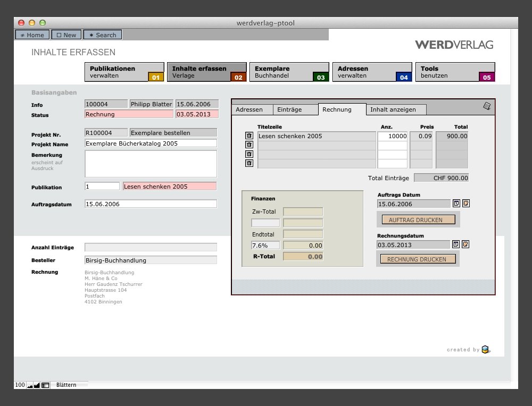The image size is (532, 406).
Task: Switch to the Einträge tab
Action: click(289, 109)
